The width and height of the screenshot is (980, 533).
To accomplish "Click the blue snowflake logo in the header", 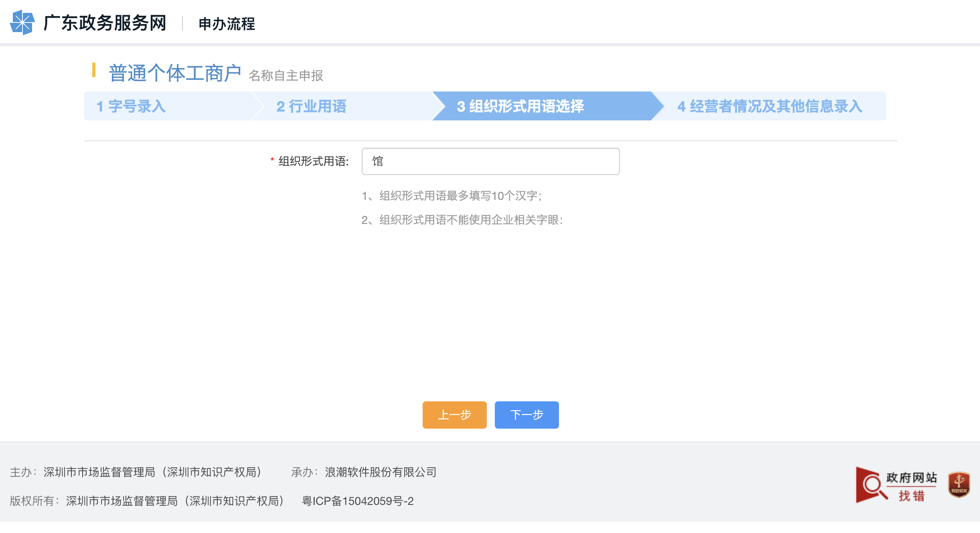I will [x=23, y=23].
